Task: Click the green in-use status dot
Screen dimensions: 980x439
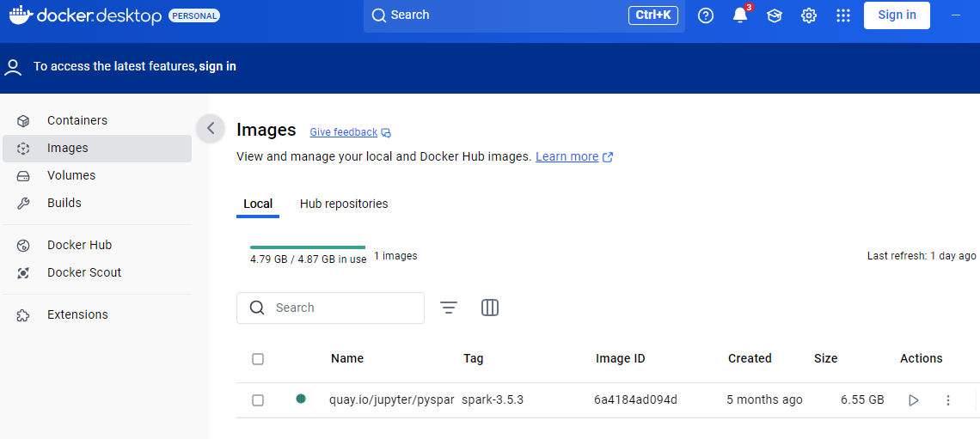Action: 301,399
